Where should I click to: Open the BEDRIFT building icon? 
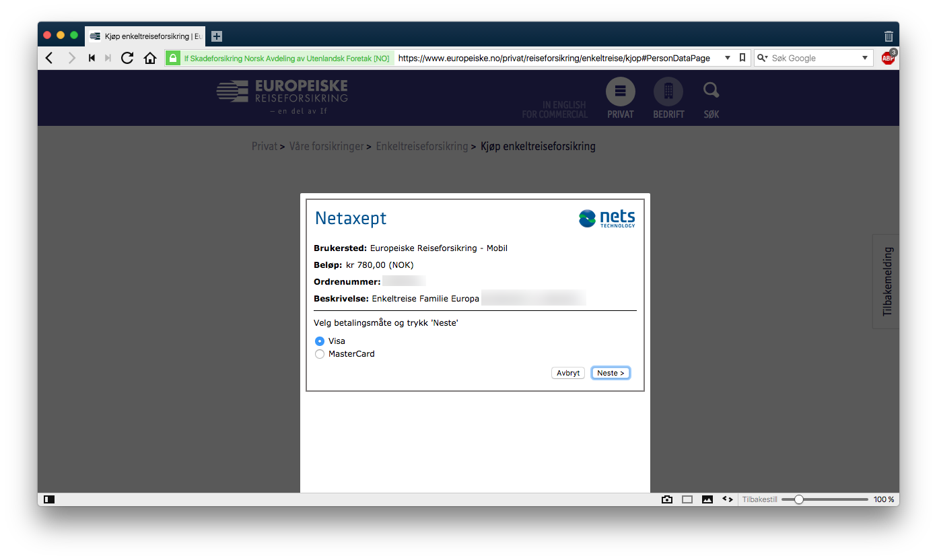pos(668,92)
